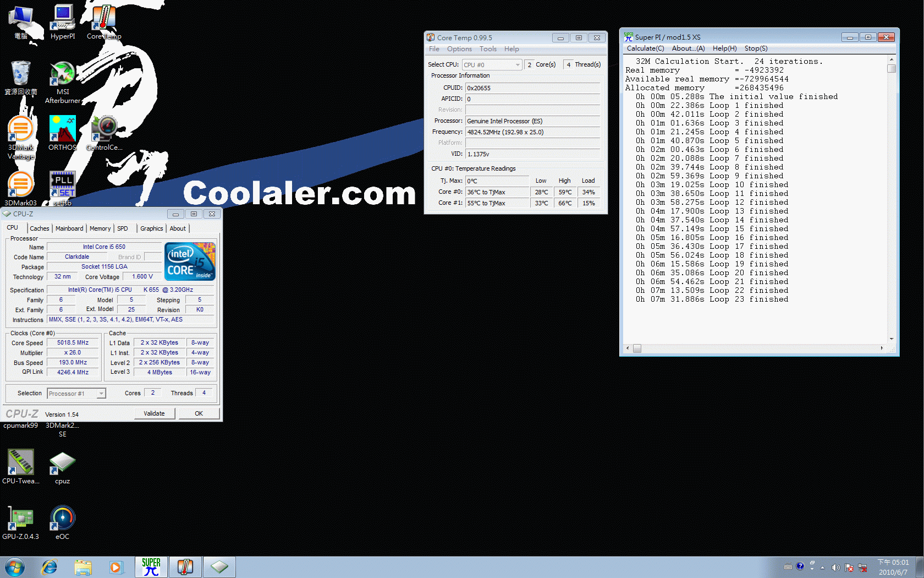Minimize the CPU-Z window

pos(175,214)
